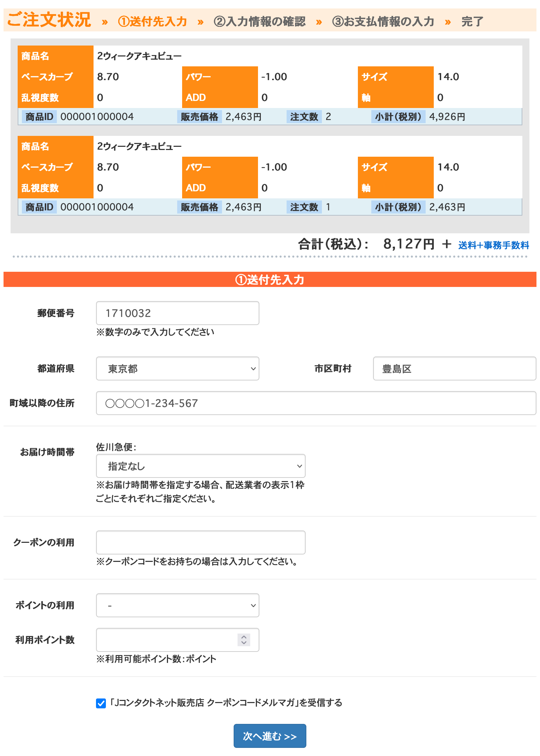Select the ③お支払情報の入力 step

tap(383, 22)
